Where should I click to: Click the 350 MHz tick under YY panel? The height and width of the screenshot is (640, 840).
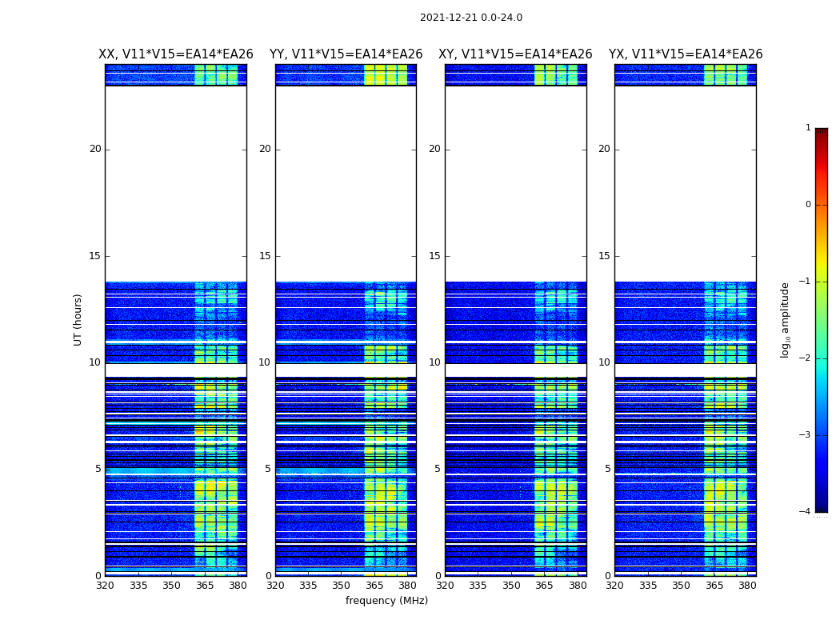(x=342, y=586)
